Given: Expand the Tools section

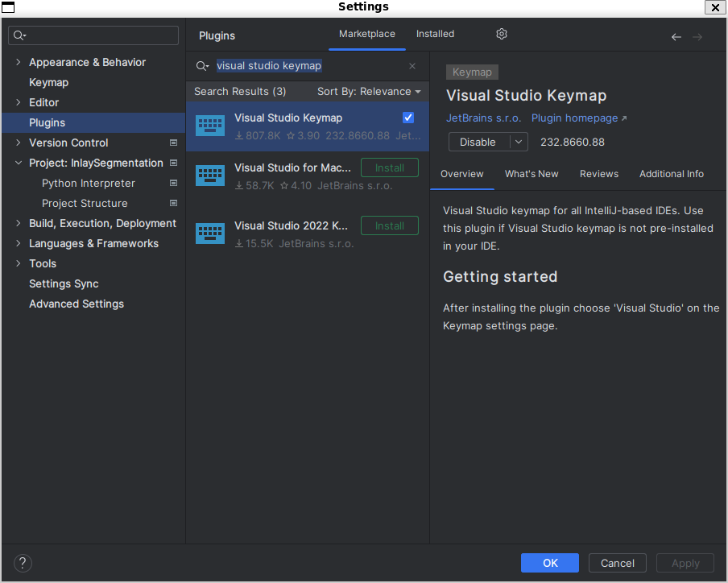Looking at the screenshot, I should coord(18,263).
